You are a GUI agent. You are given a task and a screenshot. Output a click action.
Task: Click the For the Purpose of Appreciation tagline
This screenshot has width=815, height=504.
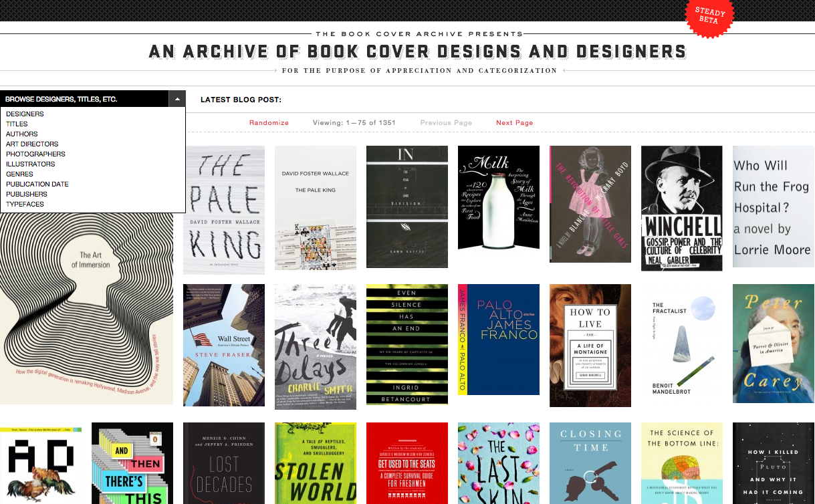(419, 70)
